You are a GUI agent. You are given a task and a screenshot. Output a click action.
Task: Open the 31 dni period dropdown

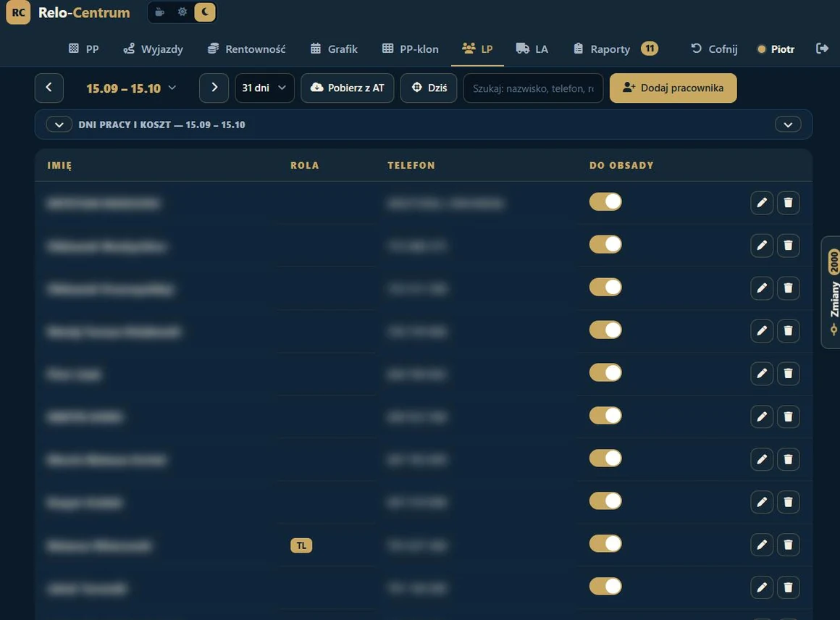[x=264, y=88]
